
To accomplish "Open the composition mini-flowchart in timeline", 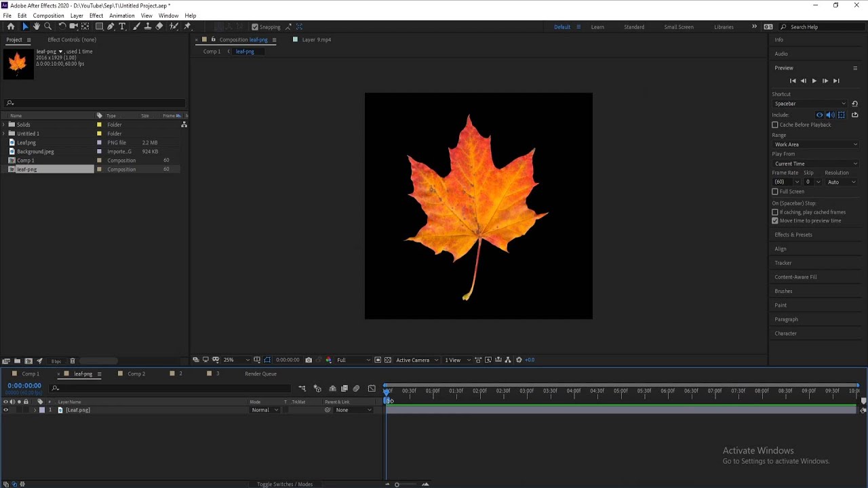I will [302, 388].
